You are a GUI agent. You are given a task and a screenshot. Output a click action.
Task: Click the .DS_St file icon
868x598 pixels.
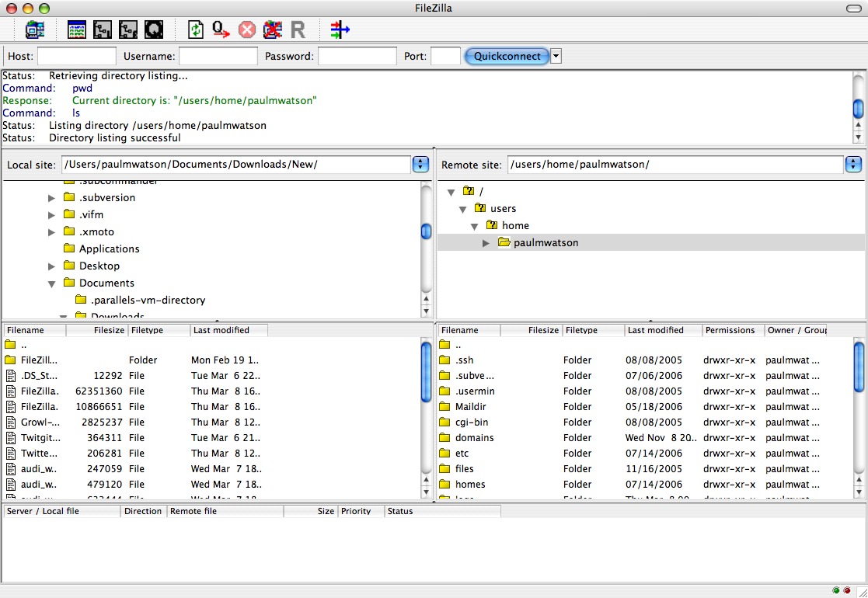(11, 376)
